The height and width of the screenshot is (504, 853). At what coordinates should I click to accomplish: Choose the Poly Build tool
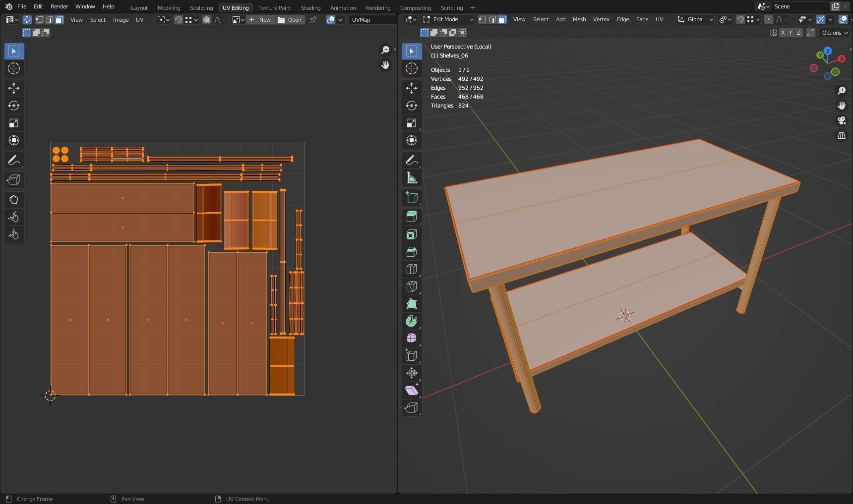click(x=412, y=304)
